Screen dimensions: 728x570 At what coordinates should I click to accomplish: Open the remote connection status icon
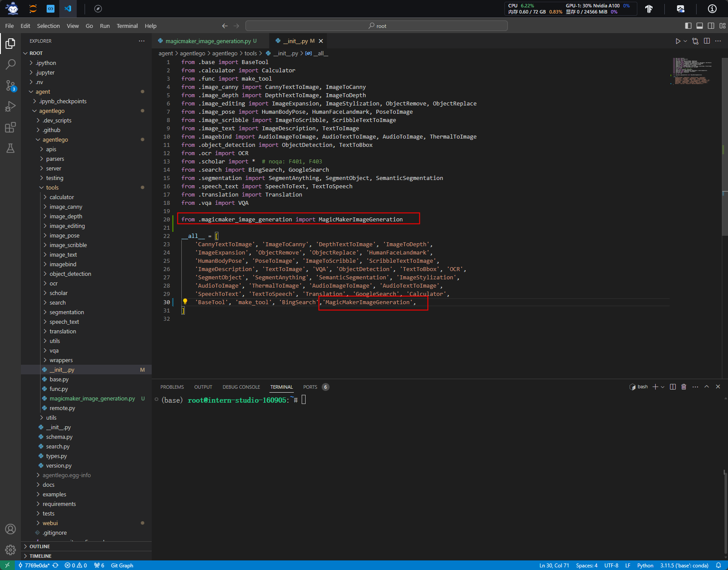click(x=7, y=565)
